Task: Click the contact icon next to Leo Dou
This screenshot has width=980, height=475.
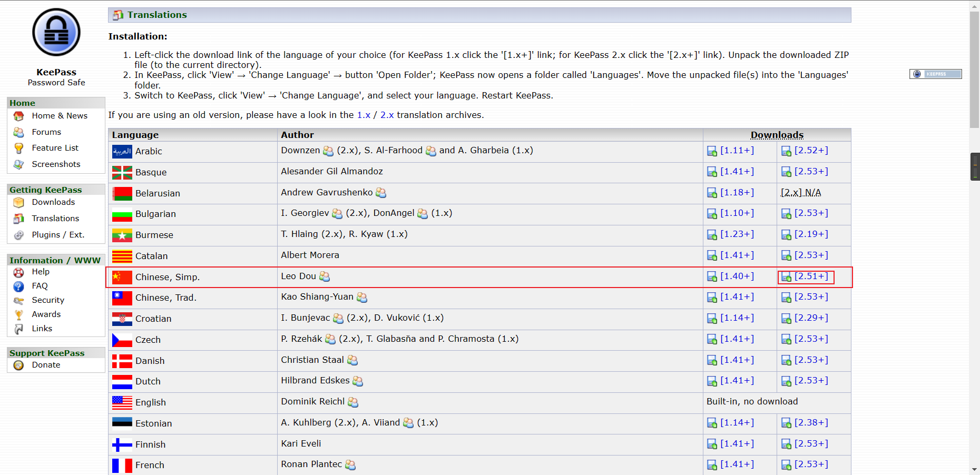Action: click(325, 276)
